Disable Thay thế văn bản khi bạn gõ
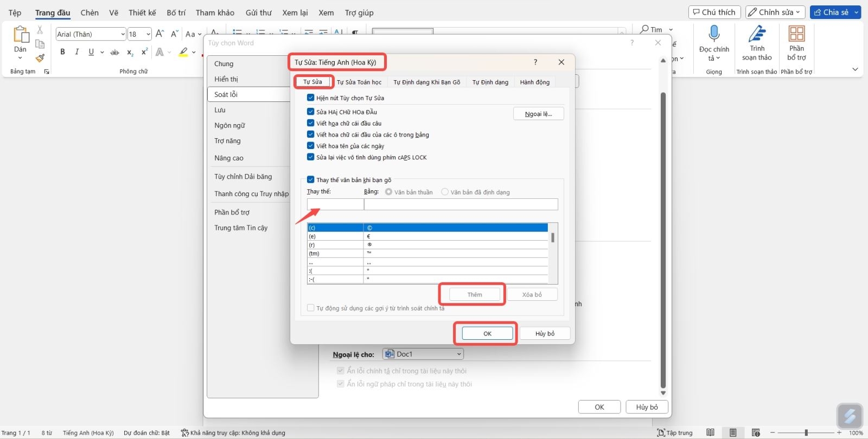 310,179
